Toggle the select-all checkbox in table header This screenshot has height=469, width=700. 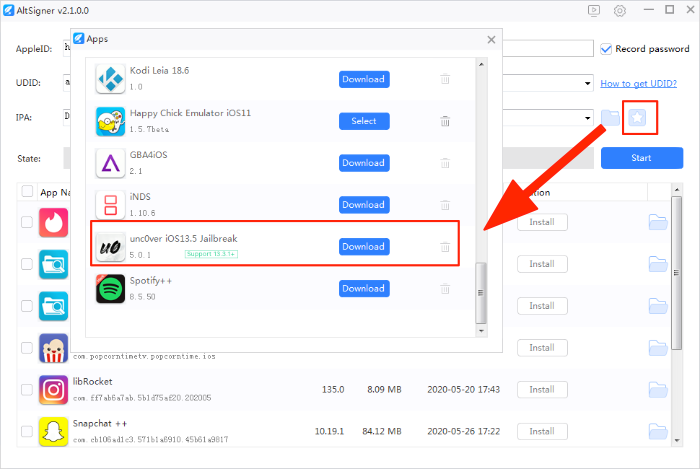[x=27, y=191]
